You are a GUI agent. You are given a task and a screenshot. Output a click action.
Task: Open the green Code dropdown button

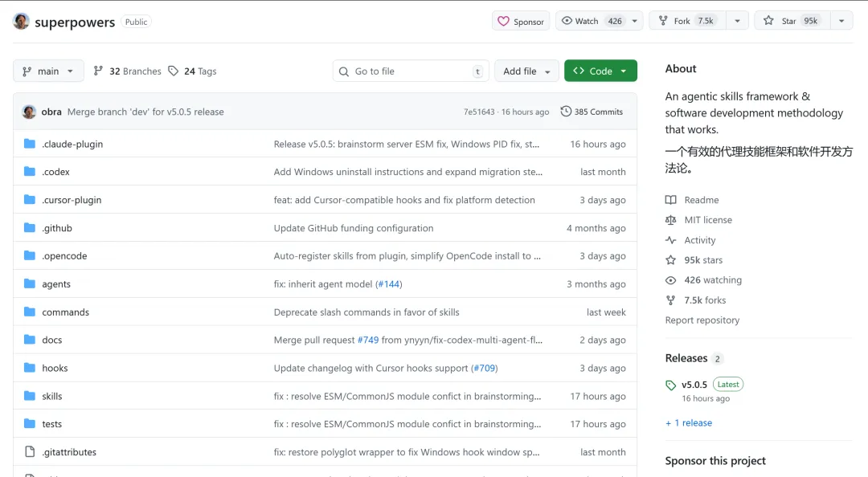(600, 71)
